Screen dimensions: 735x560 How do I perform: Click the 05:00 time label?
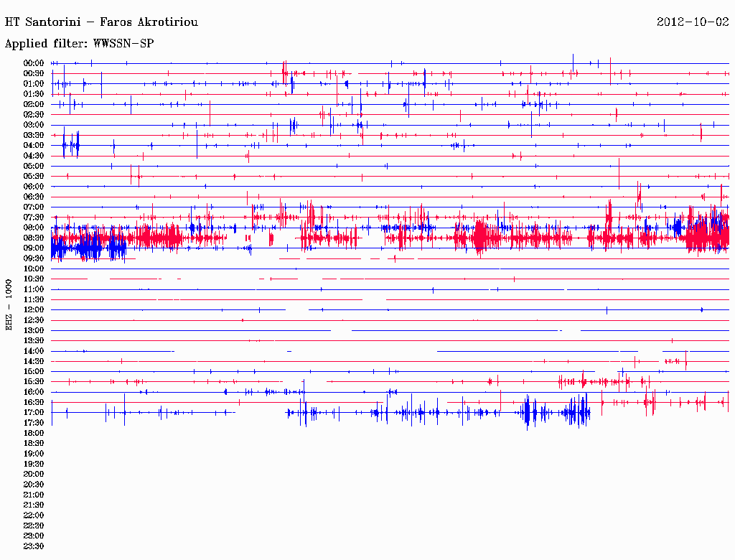(34, 166)
